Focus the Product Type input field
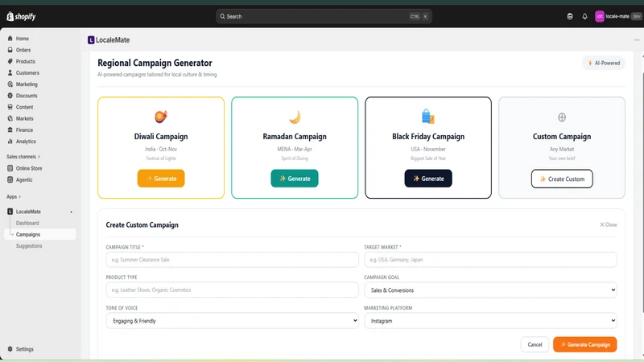The height and width of the screenshot is (362, 644). click(x=232, y=290)
